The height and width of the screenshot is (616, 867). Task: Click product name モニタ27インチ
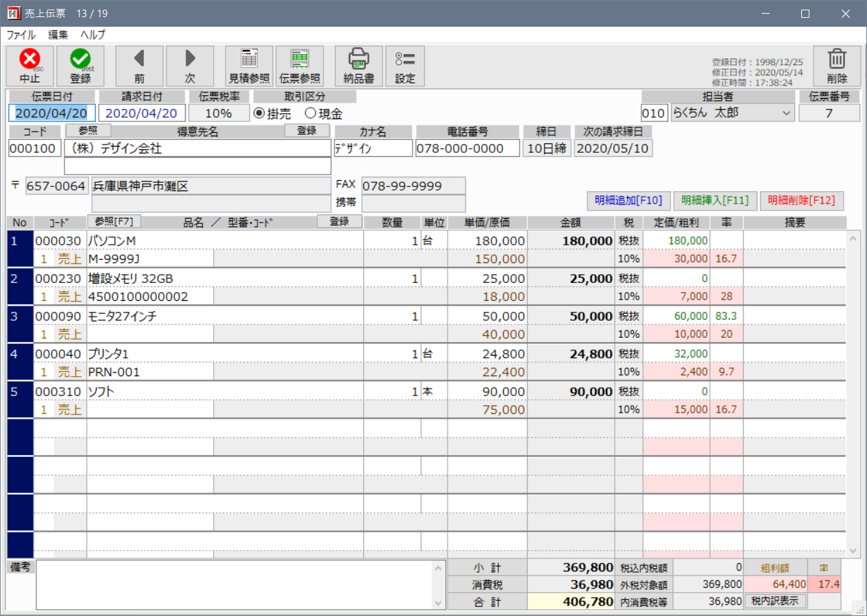pos(122,316)
